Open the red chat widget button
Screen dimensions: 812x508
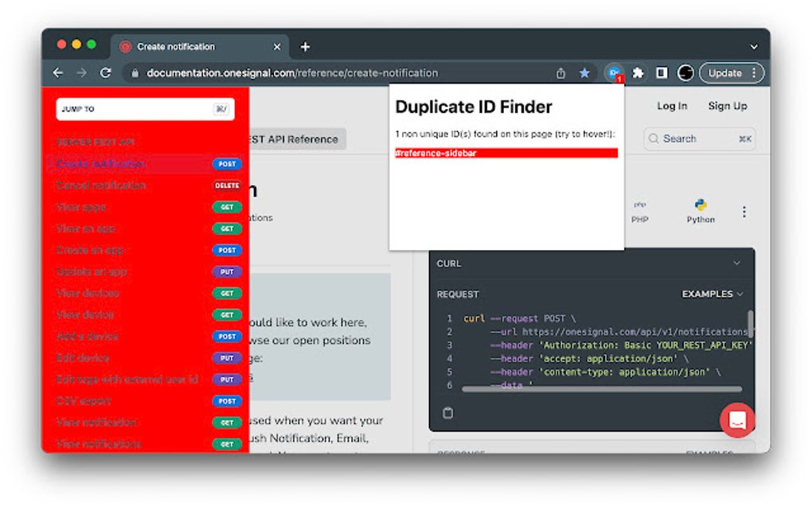pos(737,420)
